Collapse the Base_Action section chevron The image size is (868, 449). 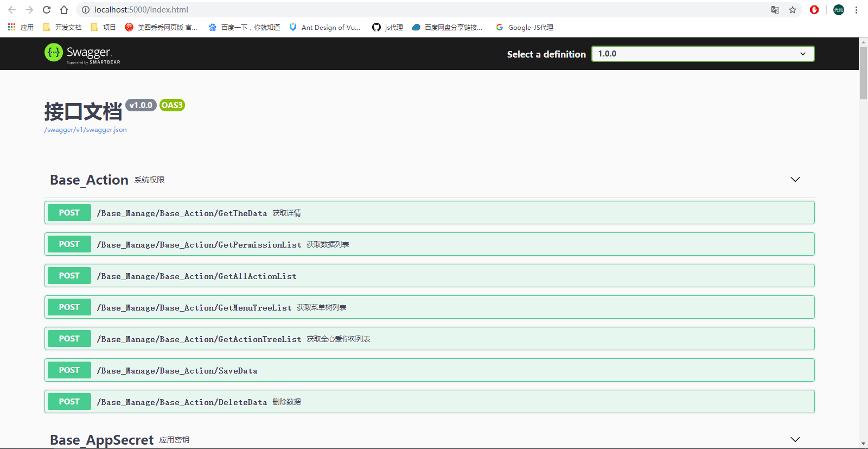(795, 180)
